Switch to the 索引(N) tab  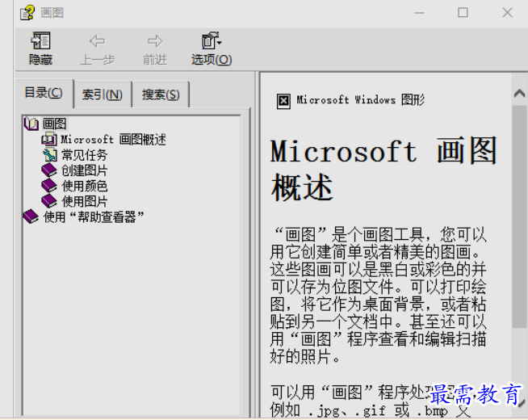(103, 94)
